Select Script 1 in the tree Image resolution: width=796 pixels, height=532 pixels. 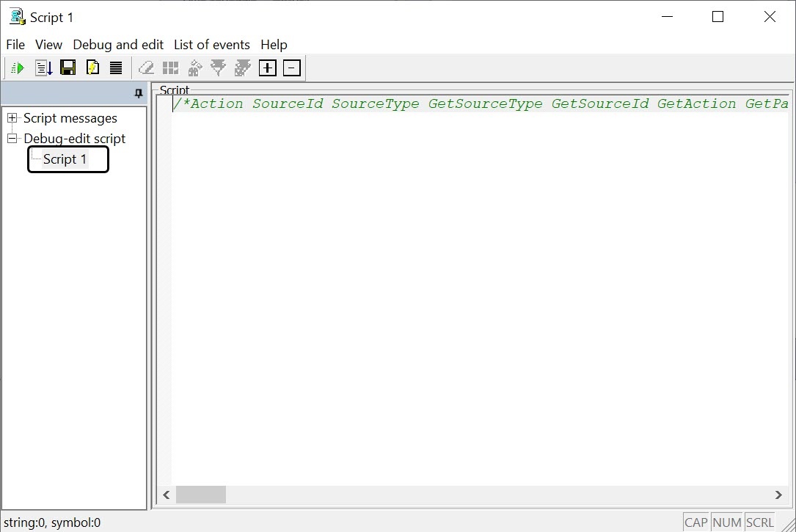coord(65,159)
